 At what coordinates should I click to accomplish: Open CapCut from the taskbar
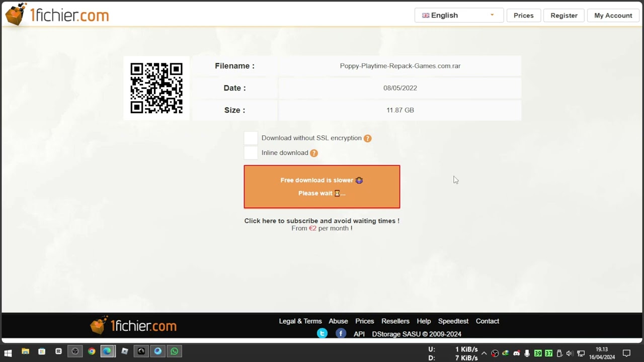point(58,351)
